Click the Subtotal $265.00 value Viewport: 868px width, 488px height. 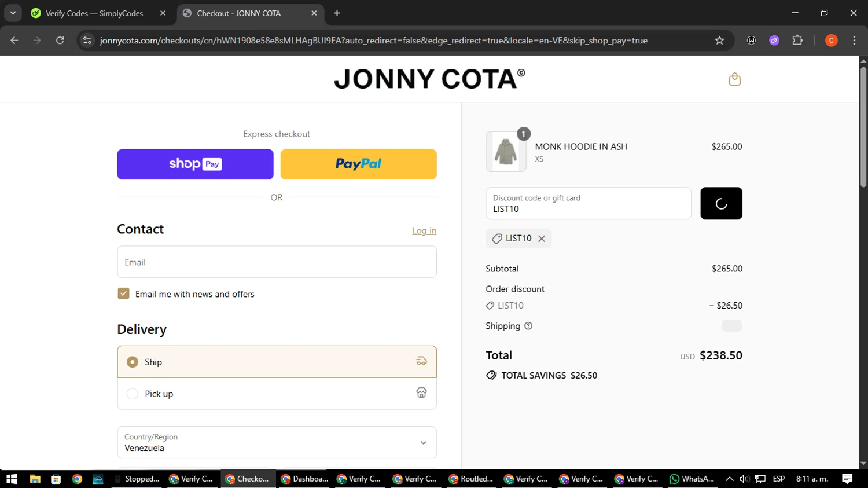[727, 269]
